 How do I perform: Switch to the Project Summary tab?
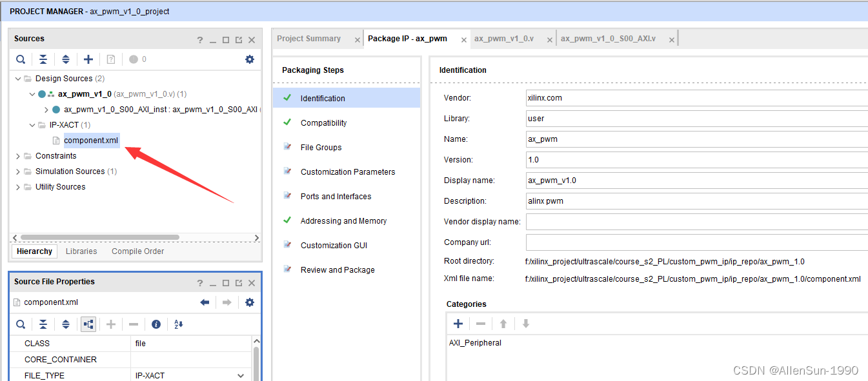point(308,39)
